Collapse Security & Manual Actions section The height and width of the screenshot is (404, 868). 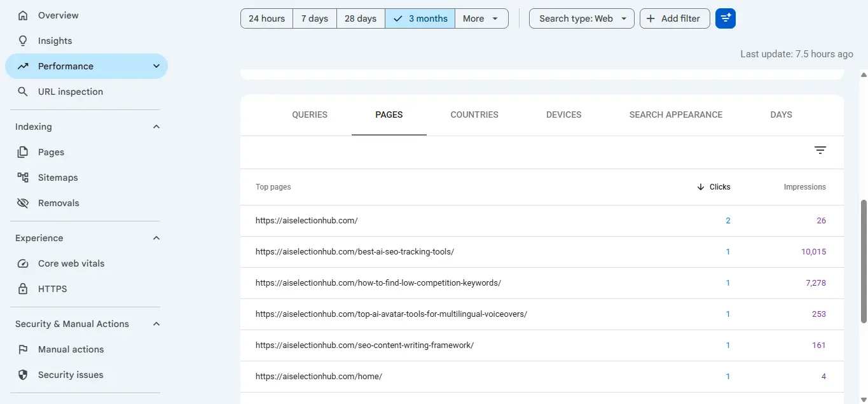[x=156, y=324]
